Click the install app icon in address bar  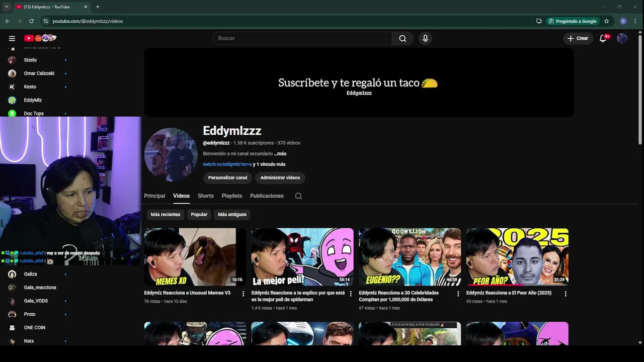tap(539, 21)
